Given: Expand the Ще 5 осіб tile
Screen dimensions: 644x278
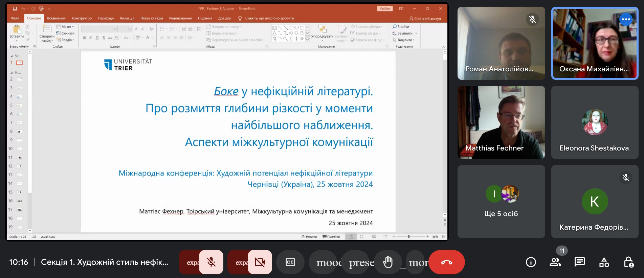Looking at the screenshot, I should point(501,202).
